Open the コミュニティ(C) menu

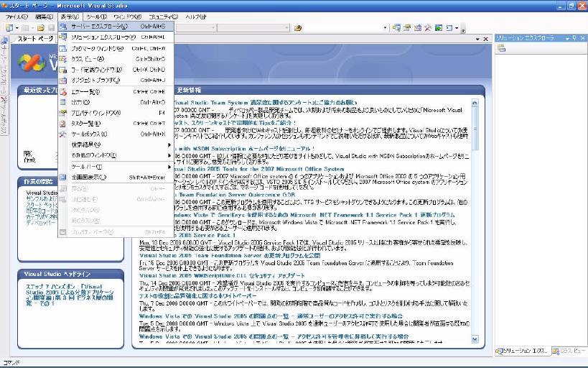163,17
